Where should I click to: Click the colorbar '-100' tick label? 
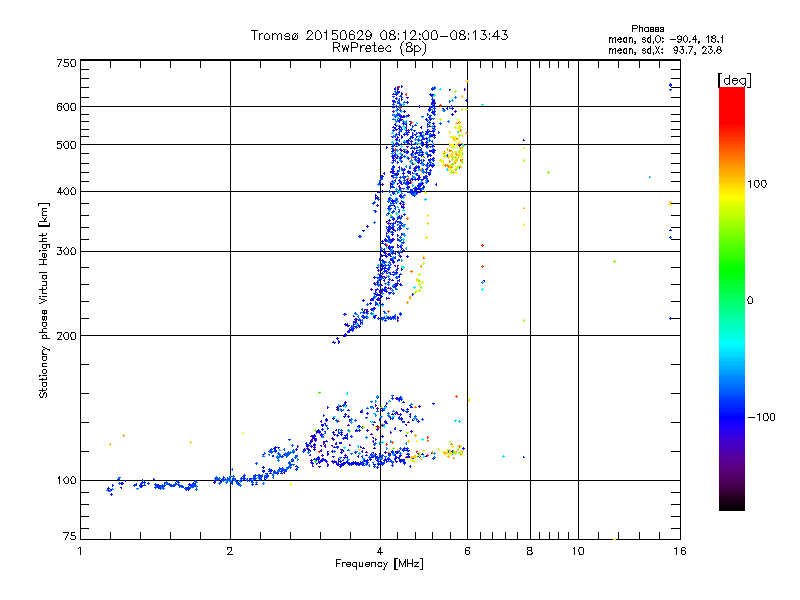[x=761, y=417]
